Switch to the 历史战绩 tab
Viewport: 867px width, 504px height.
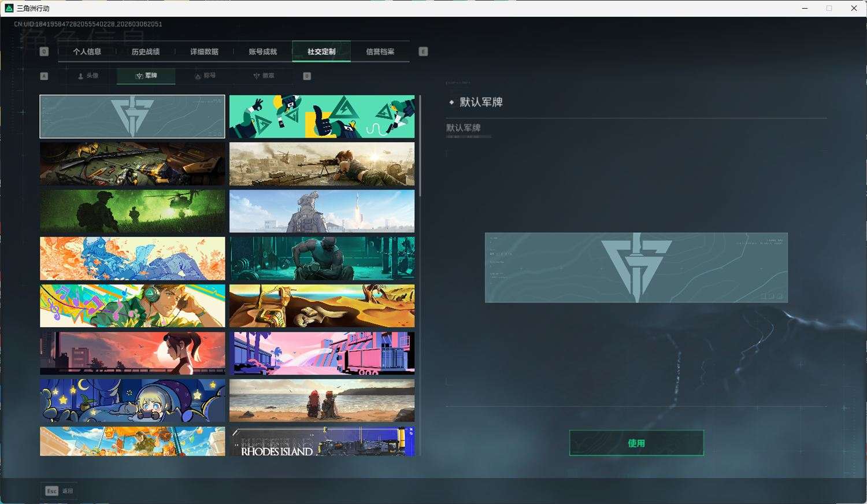[x=146, y=51]
